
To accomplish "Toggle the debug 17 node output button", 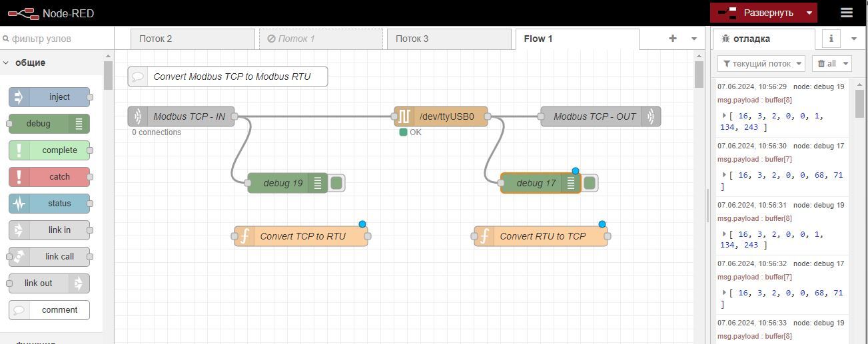I will pyautogui.click(x=590, y=183).
